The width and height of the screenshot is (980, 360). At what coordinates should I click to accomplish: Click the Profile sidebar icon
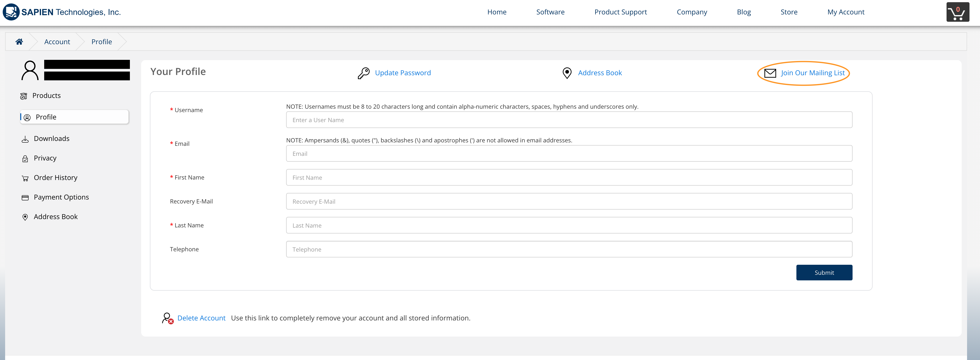point(27,117)
